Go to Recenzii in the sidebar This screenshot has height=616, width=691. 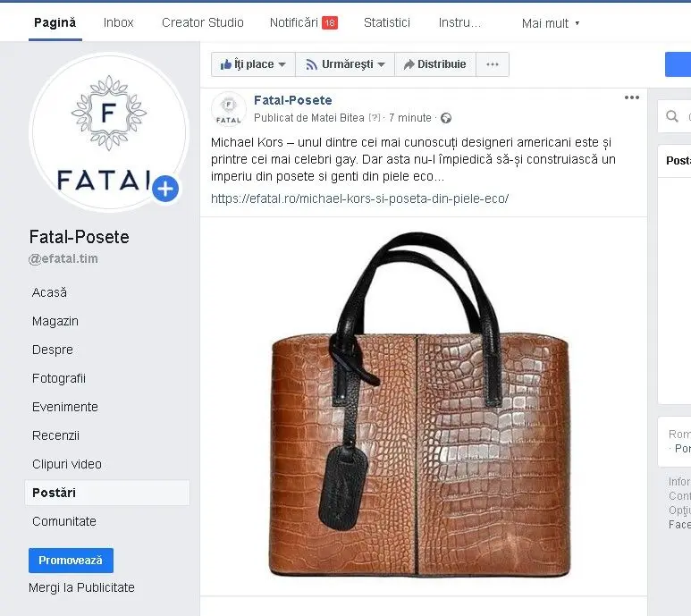55,435
